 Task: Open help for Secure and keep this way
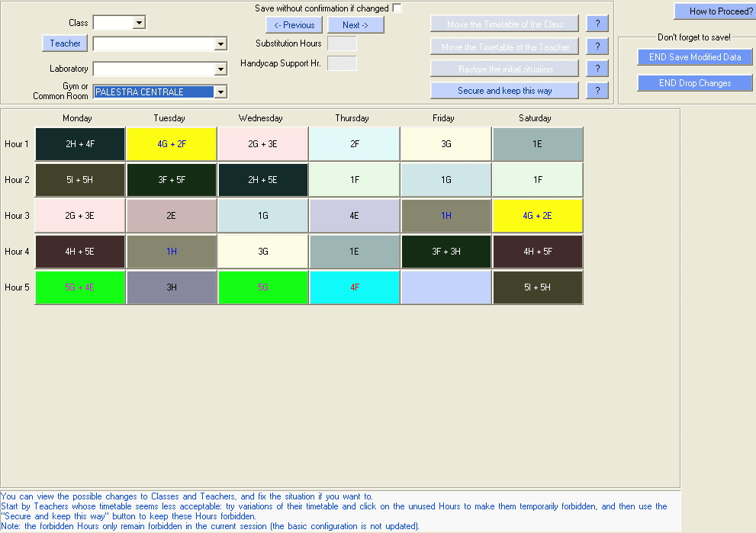click(x=597, y=91)
